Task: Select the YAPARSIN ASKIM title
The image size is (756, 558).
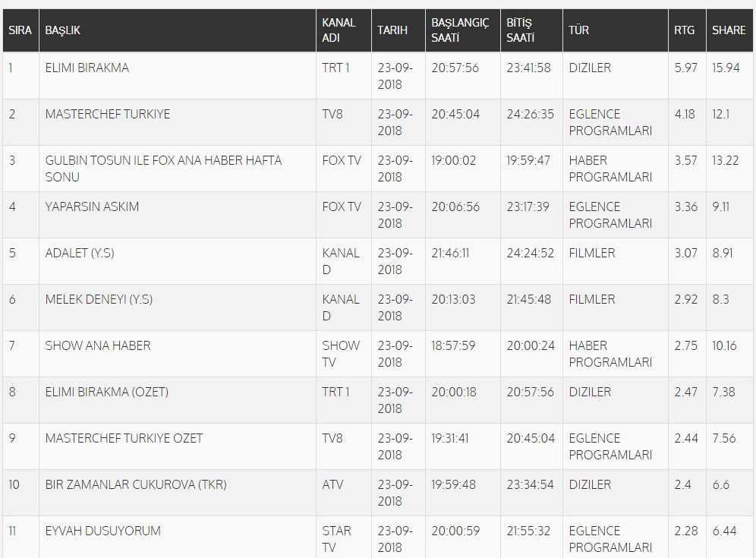Action: [92, 207]
